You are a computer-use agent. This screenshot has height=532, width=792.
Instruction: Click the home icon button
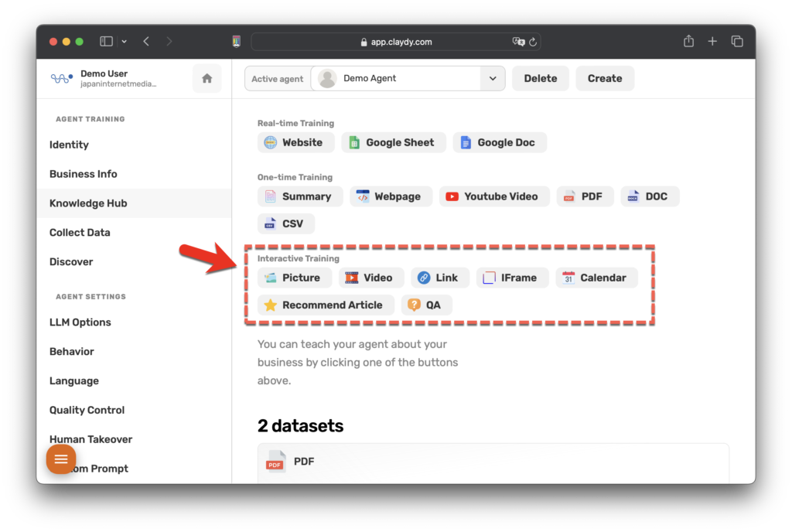(x=207, y=78)
